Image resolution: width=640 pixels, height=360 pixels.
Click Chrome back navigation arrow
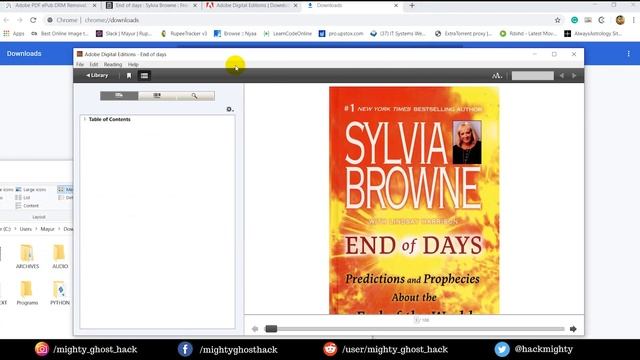point(6,20)
